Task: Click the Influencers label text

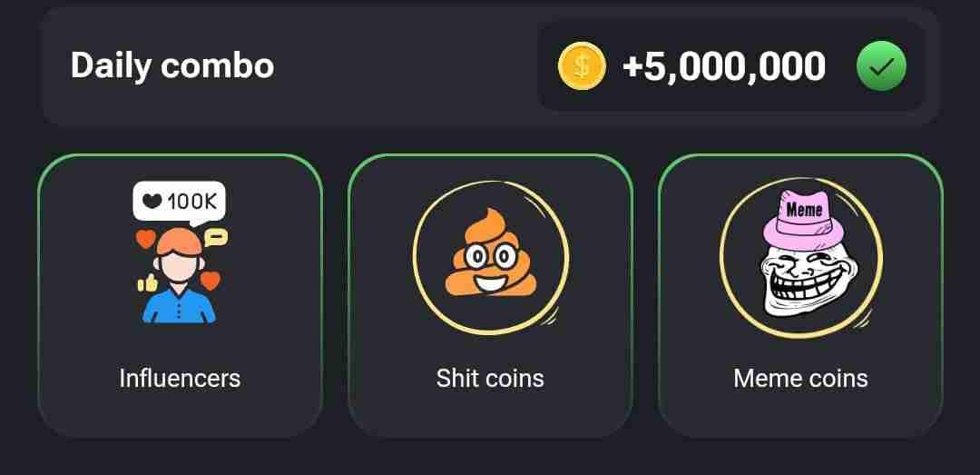Action: (x=180, y=378)
